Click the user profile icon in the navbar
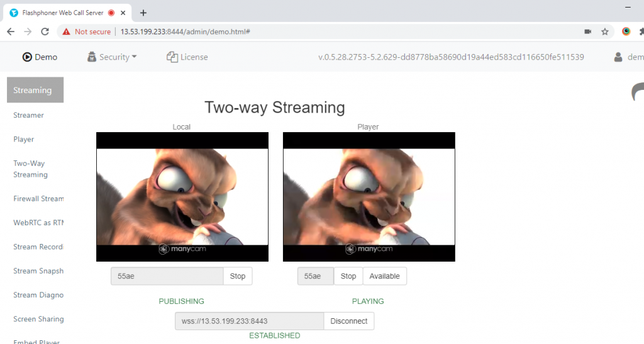644x344 pixels. point(618,57)
